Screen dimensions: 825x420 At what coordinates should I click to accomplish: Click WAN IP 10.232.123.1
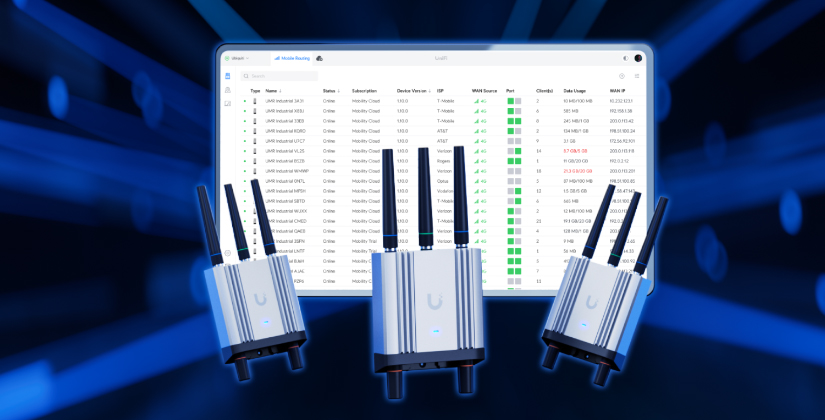[x=621, y=101]
